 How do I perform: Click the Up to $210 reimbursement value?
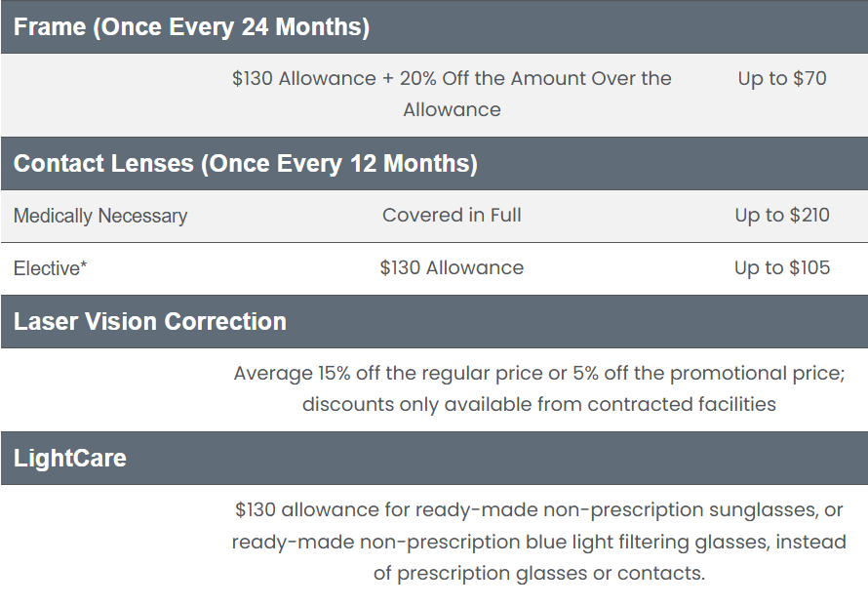click(782, 215)
